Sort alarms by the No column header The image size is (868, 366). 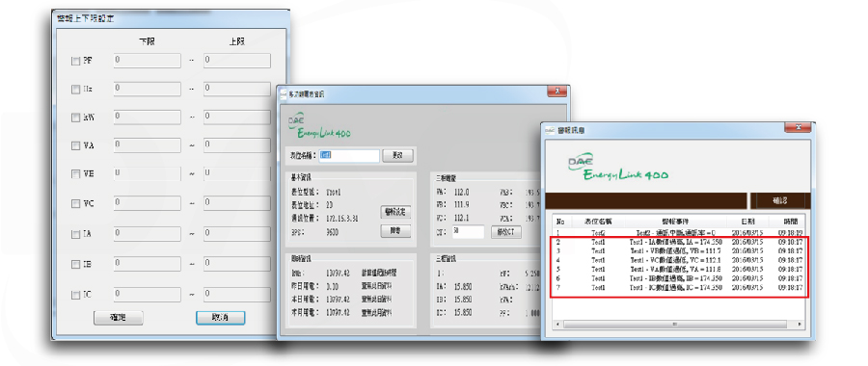560,222
